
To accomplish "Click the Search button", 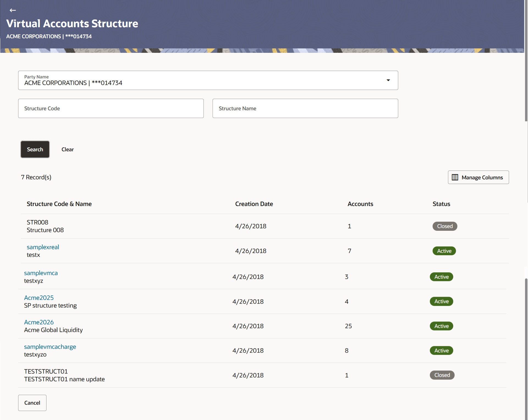I will pyautogui.click(x=35, y=149).
